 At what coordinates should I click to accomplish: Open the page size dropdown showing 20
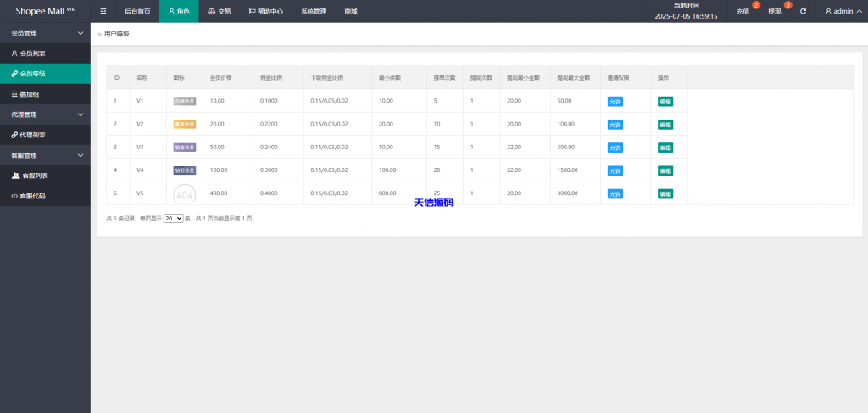[x=173, y=219]
